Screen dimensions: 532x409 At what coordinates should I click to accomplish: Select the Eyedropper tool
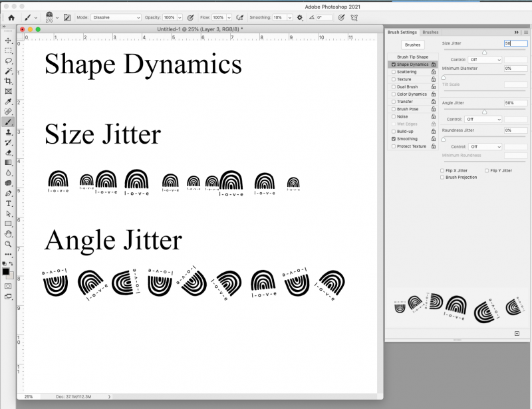point(8,102)
